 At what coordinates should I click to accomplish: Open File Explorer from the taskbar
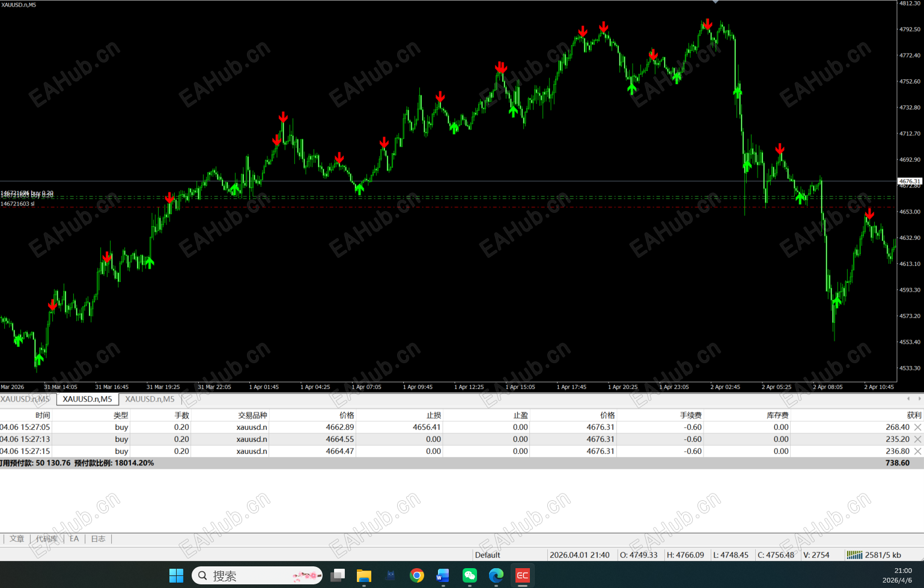364,576
